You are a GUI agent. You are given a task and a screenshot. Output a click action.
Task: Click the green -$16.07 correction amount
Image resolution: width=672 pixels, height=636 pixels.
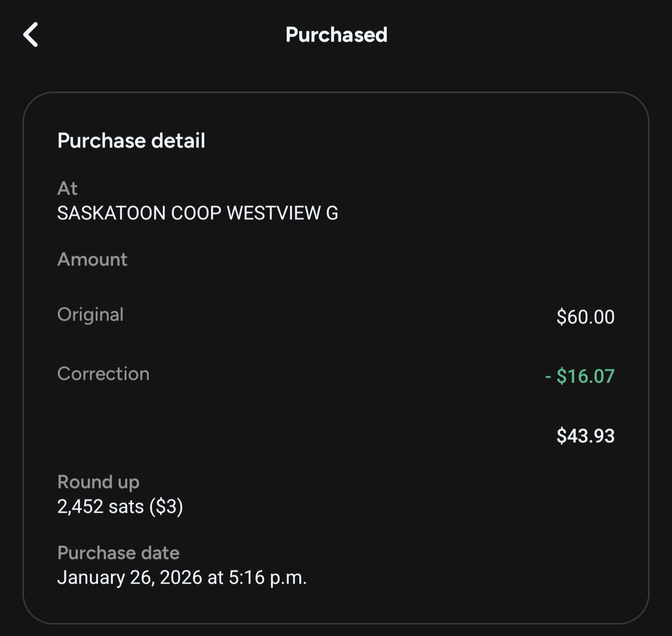580,376
